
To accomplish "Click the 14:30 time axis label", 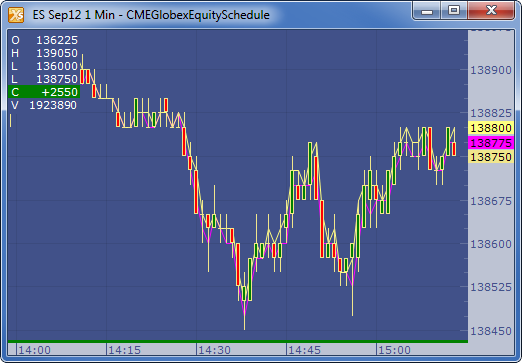I will point(214,350).
